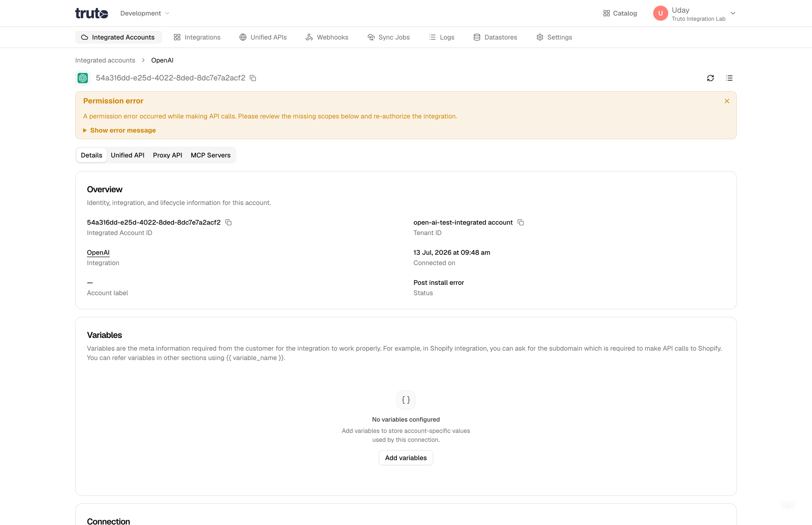Select the Details tab
The height and width of the screenshot is (525, 812).
[x=91, y=155]
